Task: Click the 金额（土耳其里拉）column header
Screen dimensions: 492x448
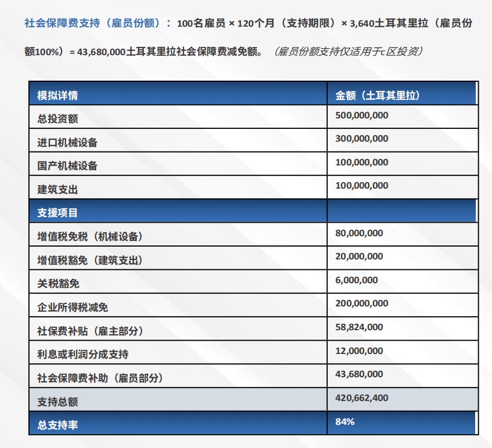Action: click(x=377, y=95)
